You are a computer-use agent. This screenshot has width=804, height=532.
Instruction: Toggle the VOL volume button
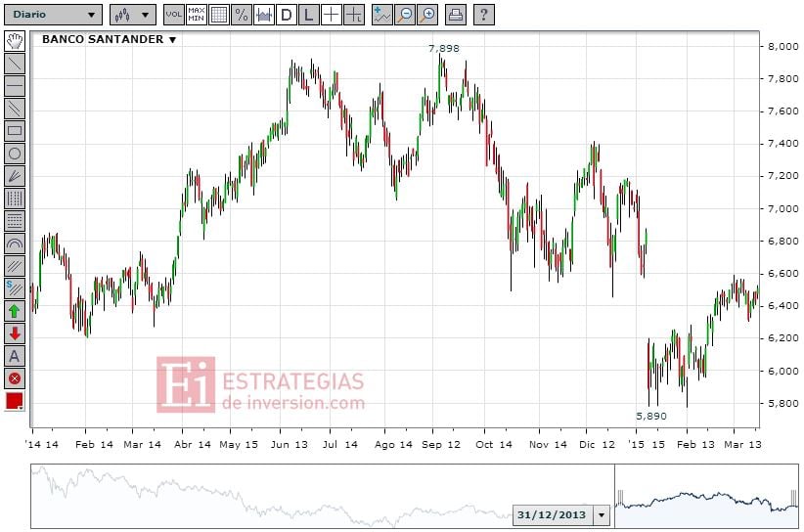[x=174, y=15]
